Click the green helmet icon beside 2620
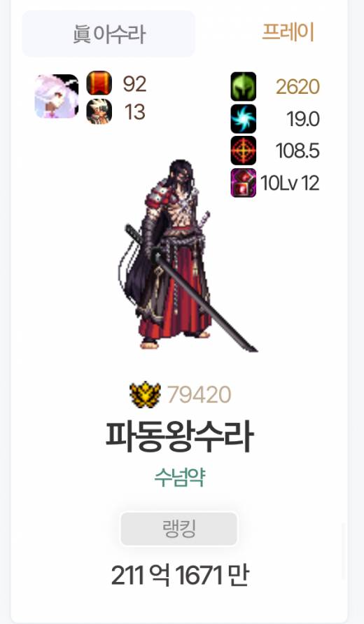This screenshot has height=624, width=364. (x=244, y=86)
